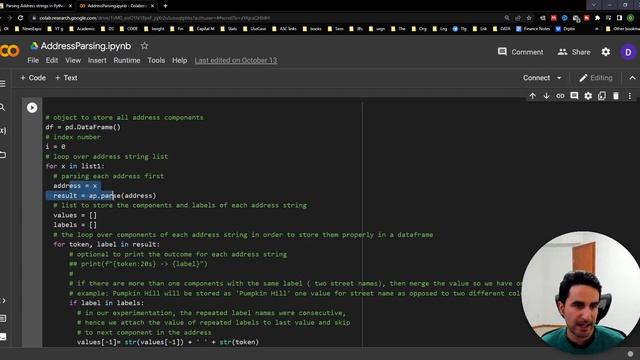
Task: Open variables sidebar icon
Action: coord(3,131)
